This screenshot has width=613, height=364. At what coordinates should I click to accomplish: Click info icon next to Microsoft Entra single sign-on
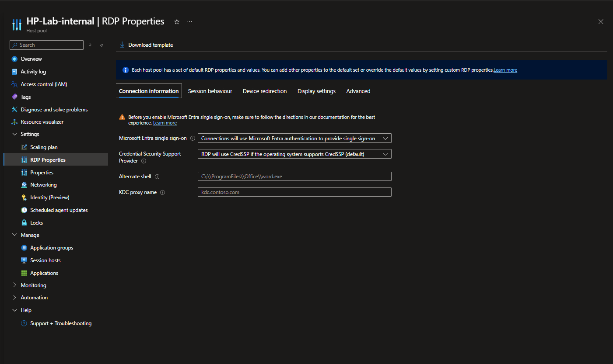coord(193,138)
